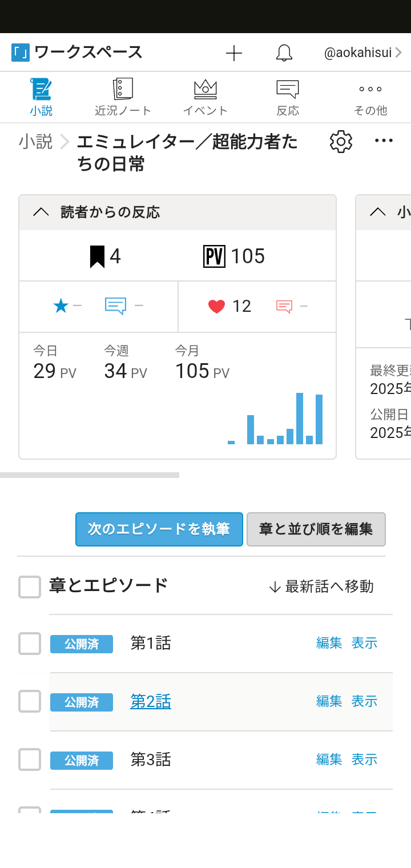This screenshot has width=411, height=868.
Task: Open notifications bell icon
Action: pos(284,53)
